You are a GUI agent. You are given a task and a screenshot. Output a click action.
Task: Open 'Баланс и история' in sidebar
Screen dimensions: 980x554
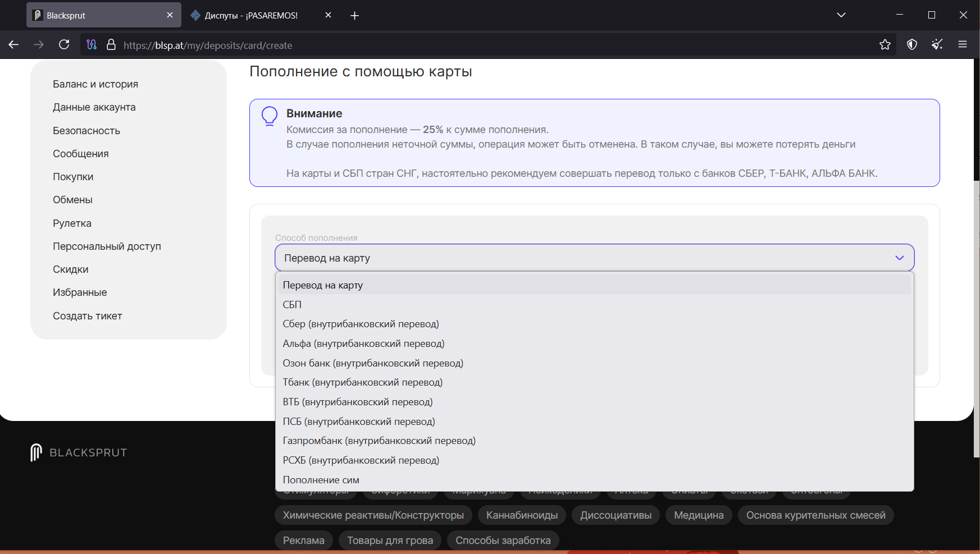coord(95,84)
